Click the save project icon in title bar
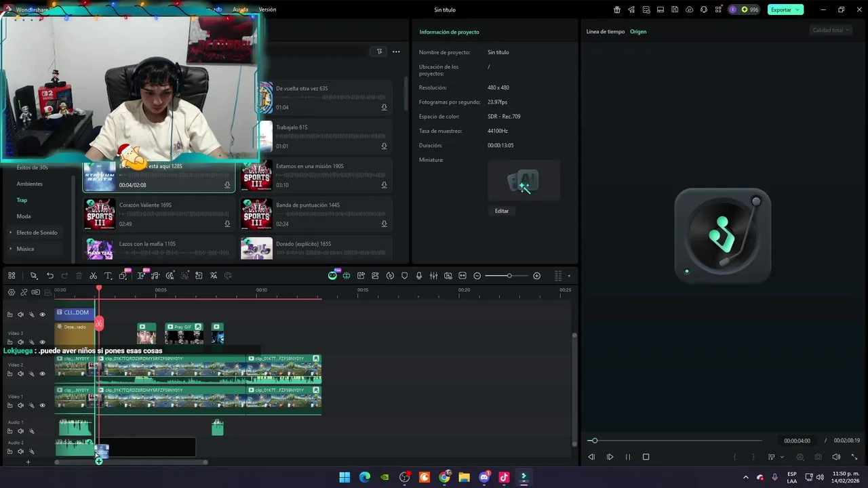The image size is (868, 488). [x=675, y=9]
